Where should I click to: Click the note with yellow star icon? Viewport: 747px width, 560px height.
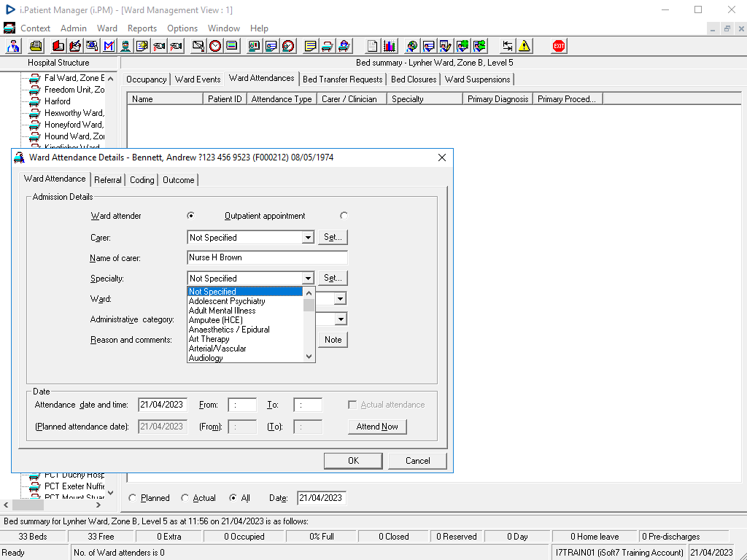pyautogui.click(x=142, y=46)
